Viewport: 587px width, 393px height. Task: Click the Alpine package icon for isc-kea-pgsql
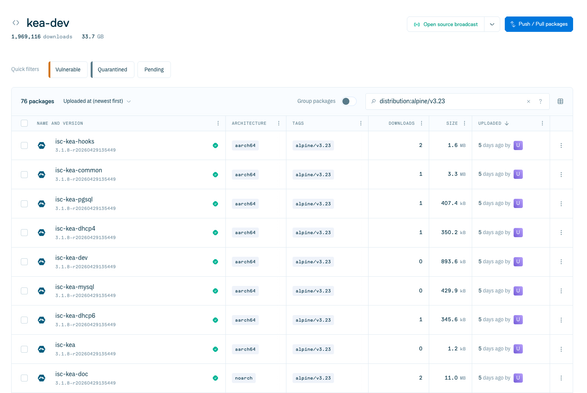coord(42,204)
